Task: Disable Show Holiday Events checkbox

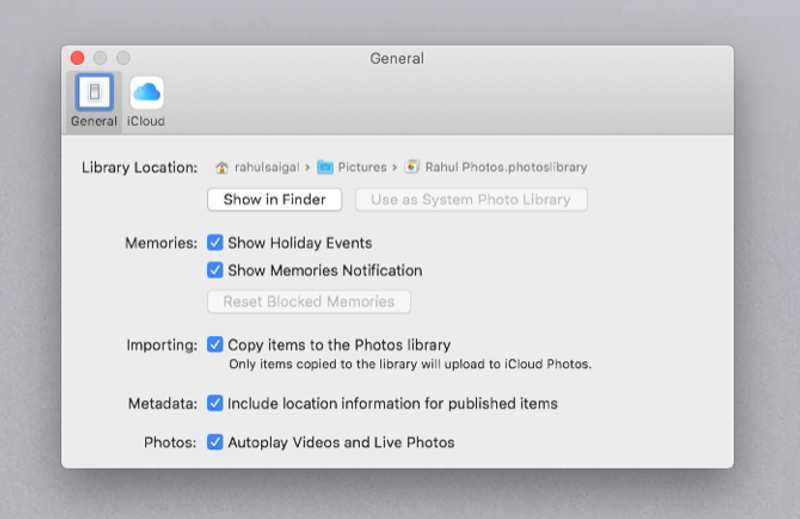Action: (215, 243)
